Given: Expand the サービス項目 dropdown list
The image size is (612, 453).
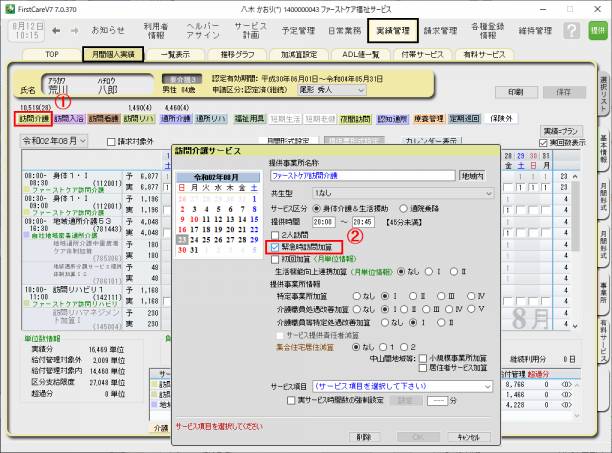Looking at the screenshot, I should 487,385.
